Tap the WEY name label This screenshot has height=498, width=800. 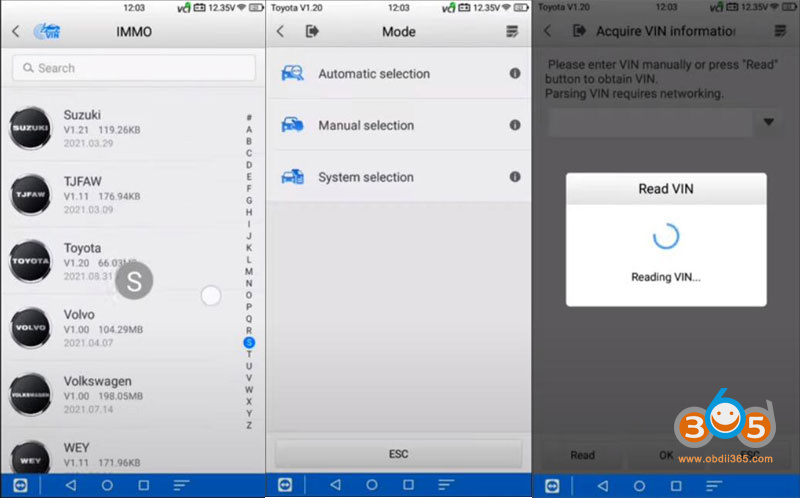[x=77, y=447]
